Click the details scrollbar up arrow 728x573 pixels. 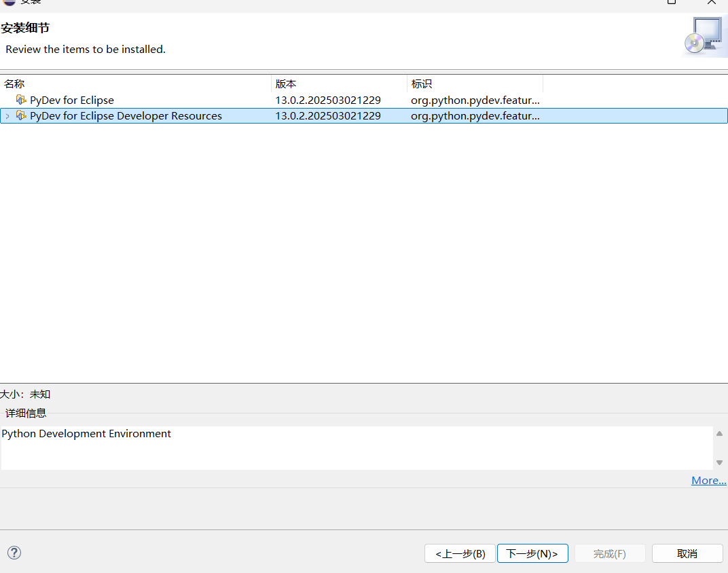719,433
